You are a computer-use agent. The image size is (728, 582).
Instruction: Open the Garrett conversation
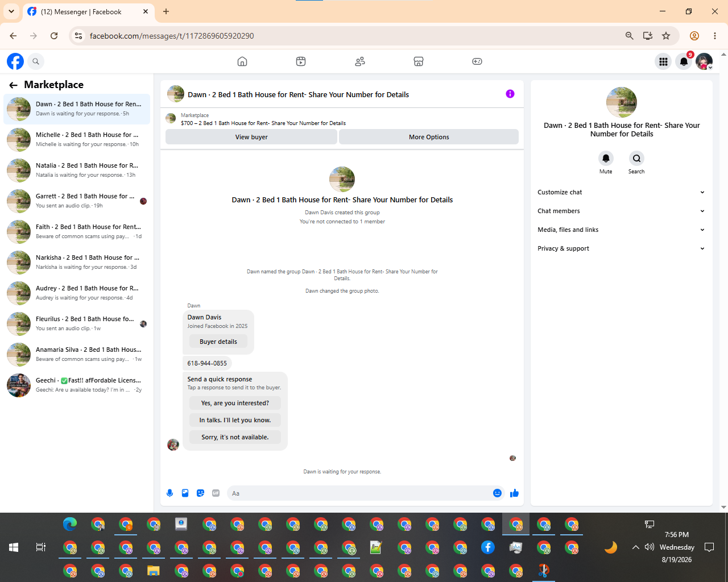[77, 201]
